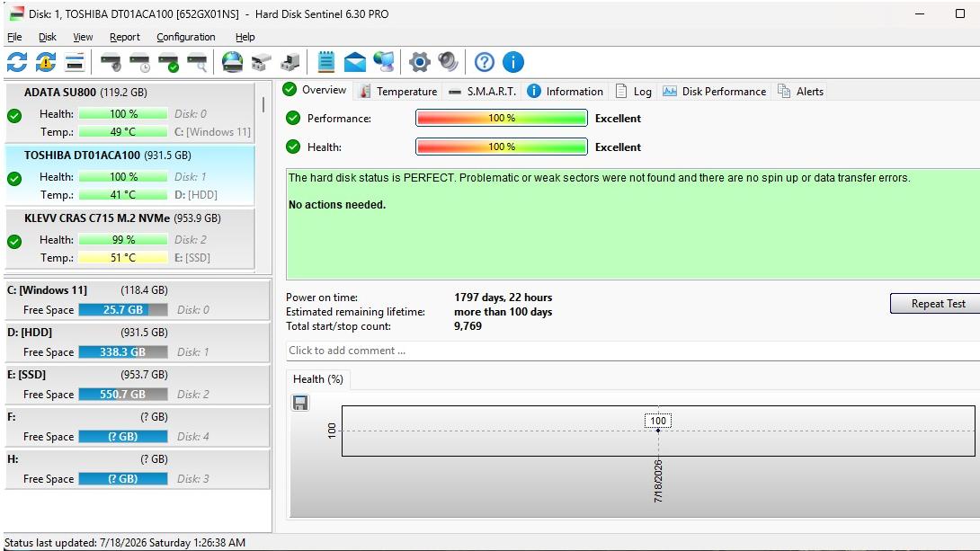Click the hard disk icon with shield

(111, 62)
